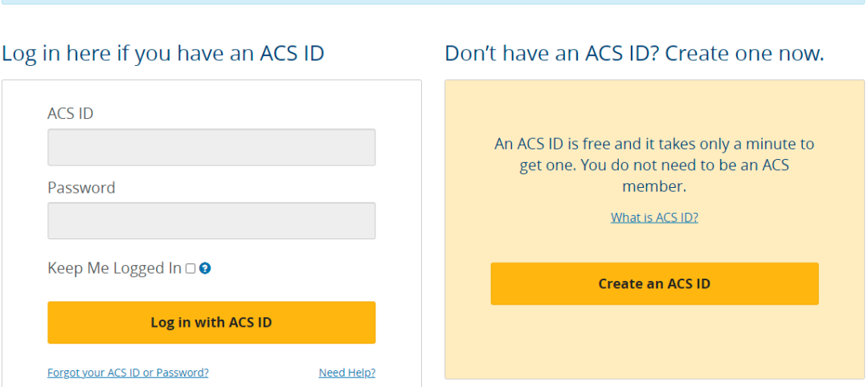Click the 'Log in here if you have an ACS ID' heading
The width and height of the screenshot is (868, 387).
pos(163,55)
